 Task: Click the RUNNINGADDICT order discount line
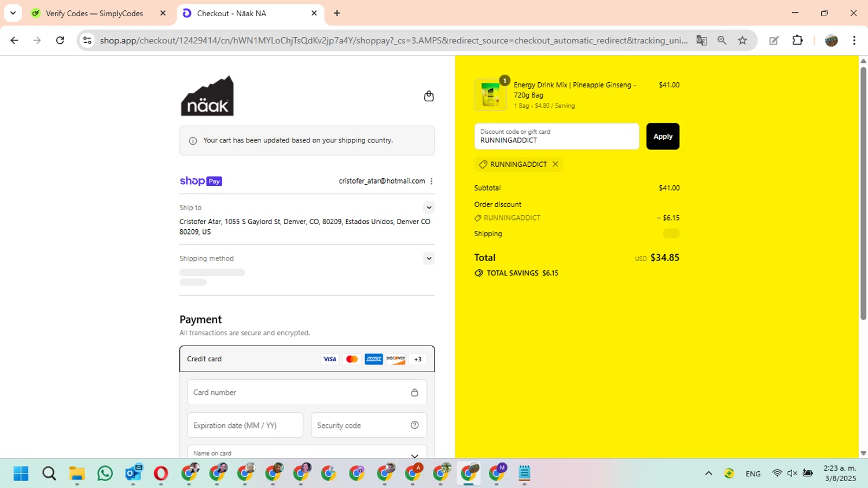point(576,218)
